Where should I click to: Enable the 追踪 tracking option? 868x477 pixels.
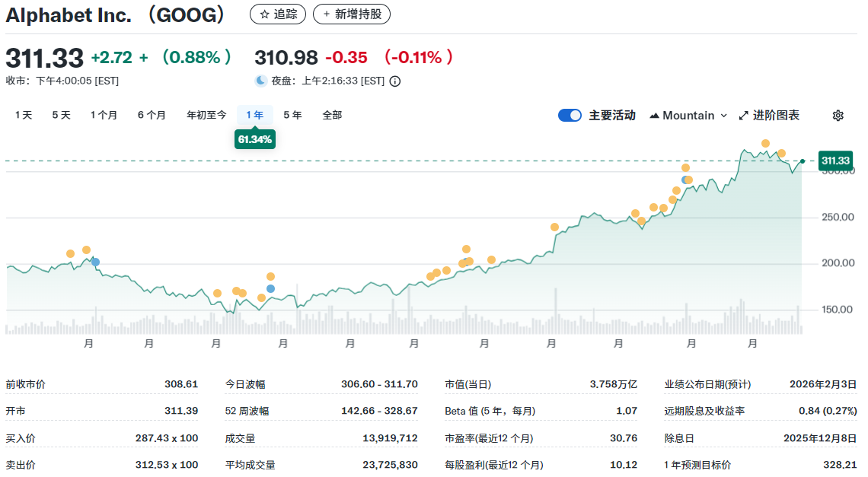[x=277, y=14]
